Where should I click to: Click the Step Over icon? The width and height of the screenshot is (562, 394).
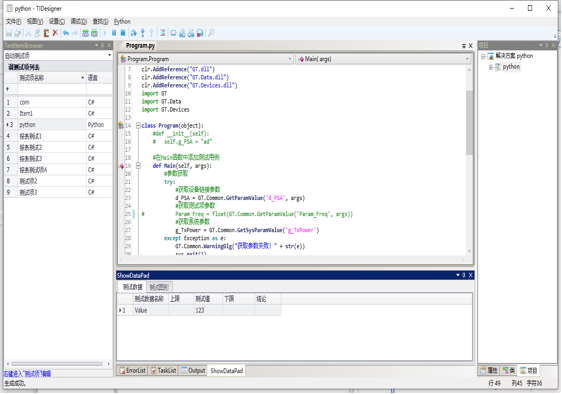click(x=134, y=33)
